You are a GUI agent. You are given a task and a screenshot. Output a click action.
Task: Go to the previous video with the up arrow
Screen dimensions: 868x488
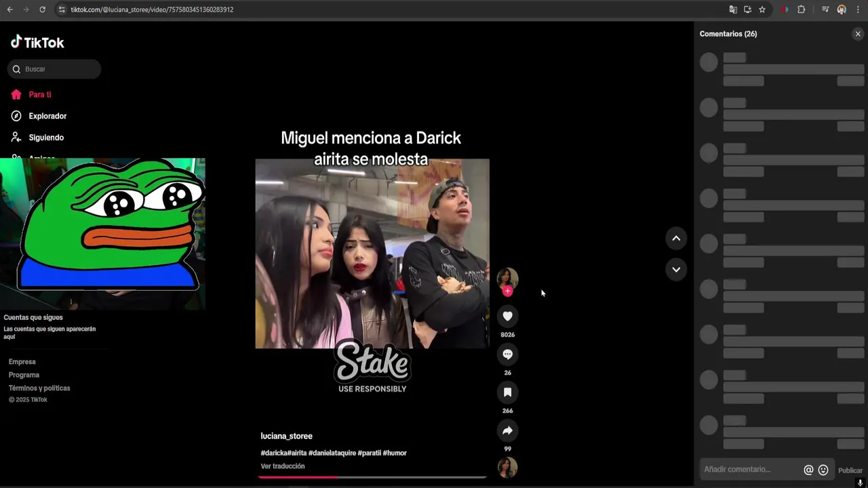pyautogui.click(x=676, y=238)
